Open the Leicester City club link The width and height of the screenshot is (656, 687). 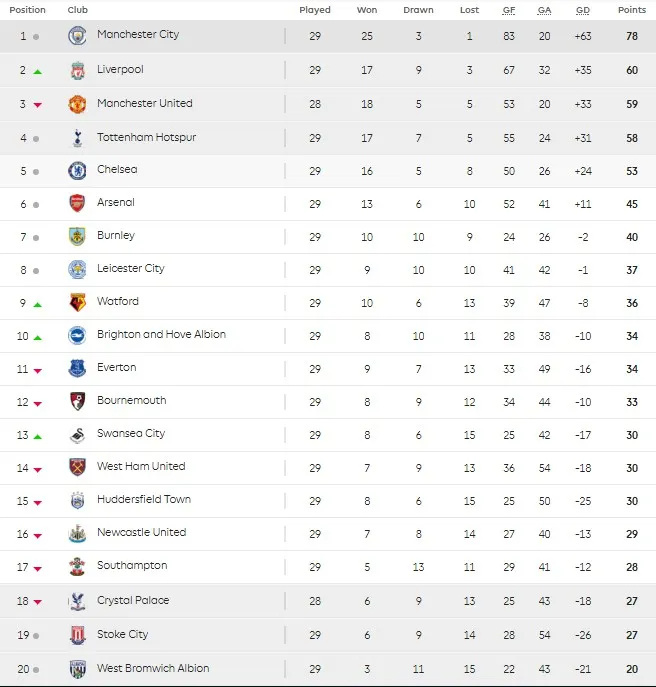coord(131,268)
